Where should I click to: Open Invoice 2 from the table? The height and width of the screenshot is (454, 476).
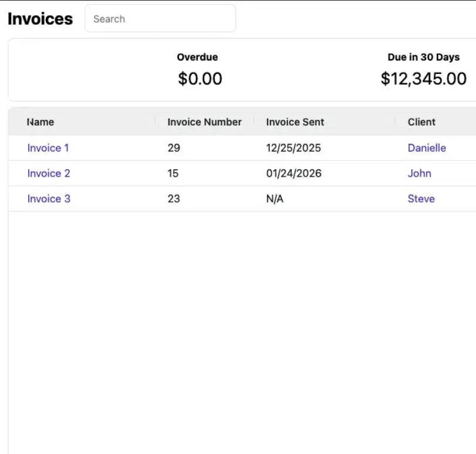pyautogui.click(x=48, y=173)
